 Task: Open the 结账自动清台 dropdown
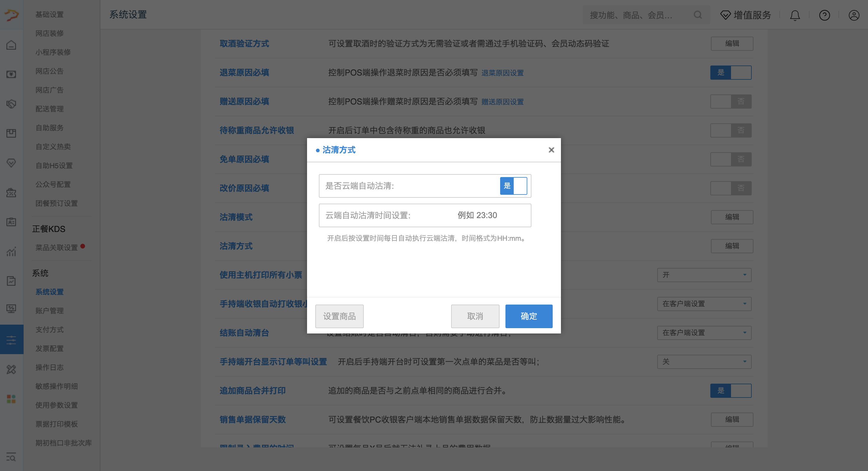[704, 333]
